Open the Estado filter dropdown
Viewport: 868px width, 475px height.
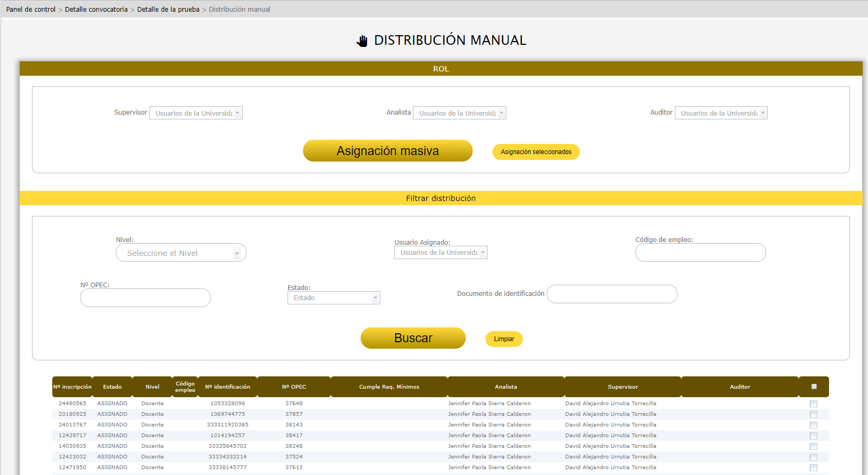[x=333, y=298]
